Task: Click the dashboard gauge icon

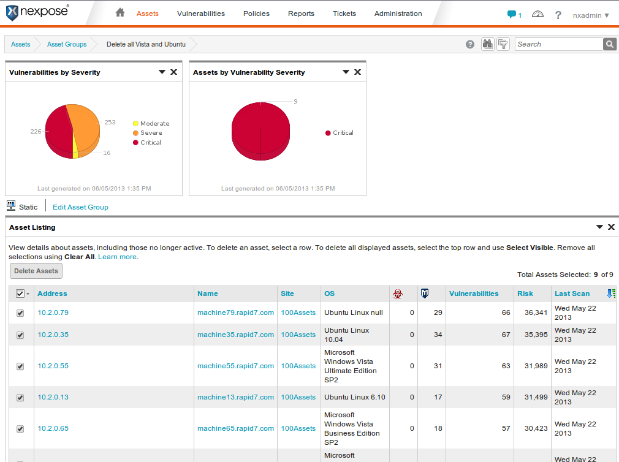Action: (538, 14)
